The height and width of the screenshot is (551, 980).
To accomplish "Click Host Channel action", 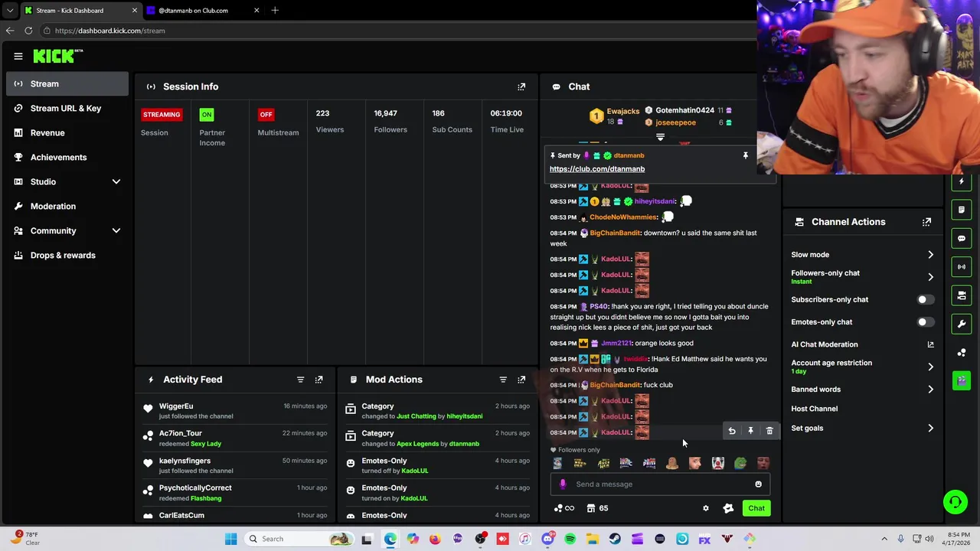I will coord(815,409).
